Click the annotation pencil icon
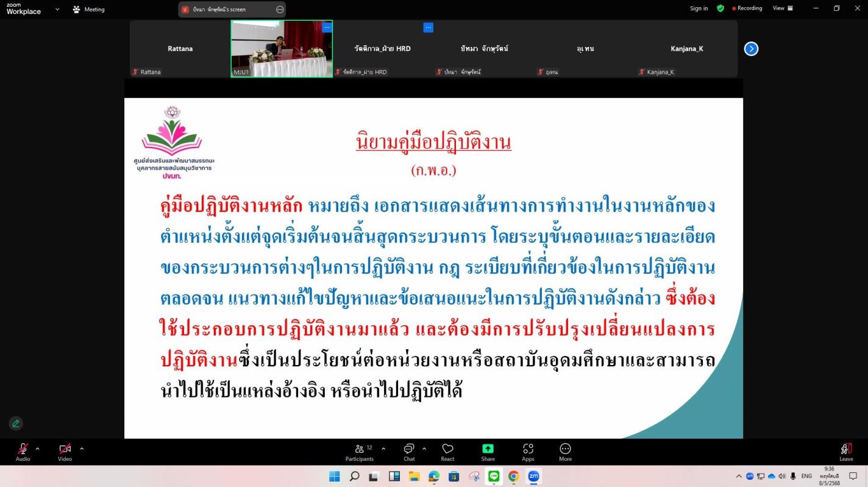Screen dimensions: 868x487 click(x=16, y=424)
